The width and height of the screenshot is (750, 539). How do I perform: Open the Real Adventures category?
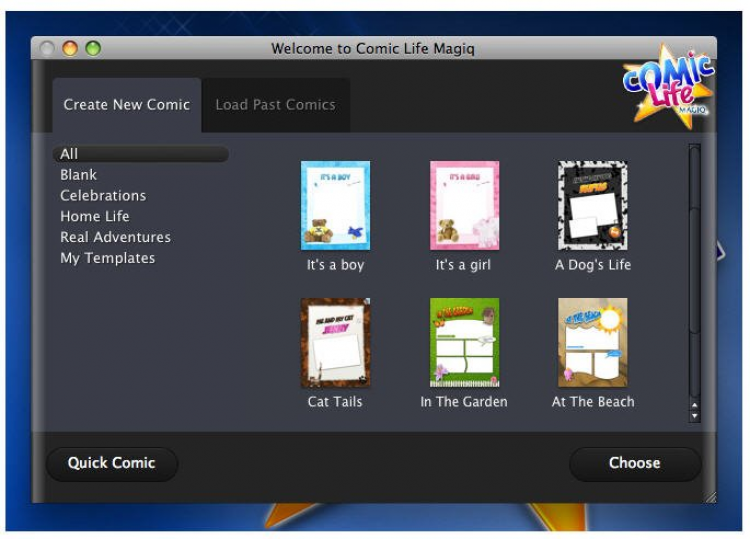pyautogui.click(x=115, y=237)
